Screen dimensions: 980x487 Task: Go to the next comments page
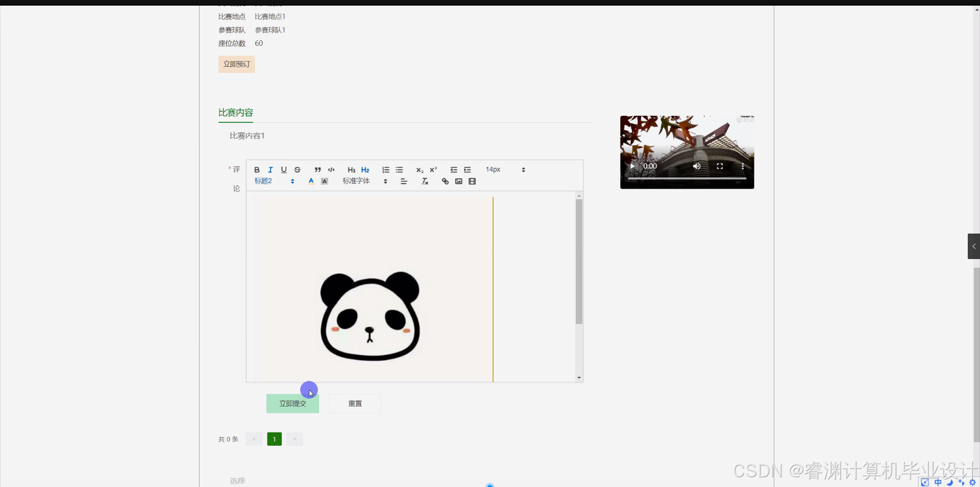(x=295, y=439)
